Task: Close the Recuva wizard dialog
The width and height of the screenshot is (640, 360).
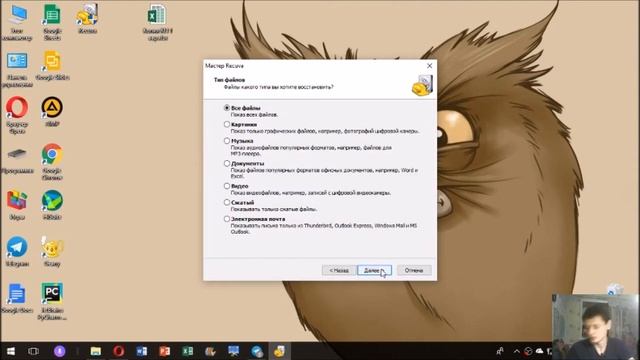Action: click(429, 66)
